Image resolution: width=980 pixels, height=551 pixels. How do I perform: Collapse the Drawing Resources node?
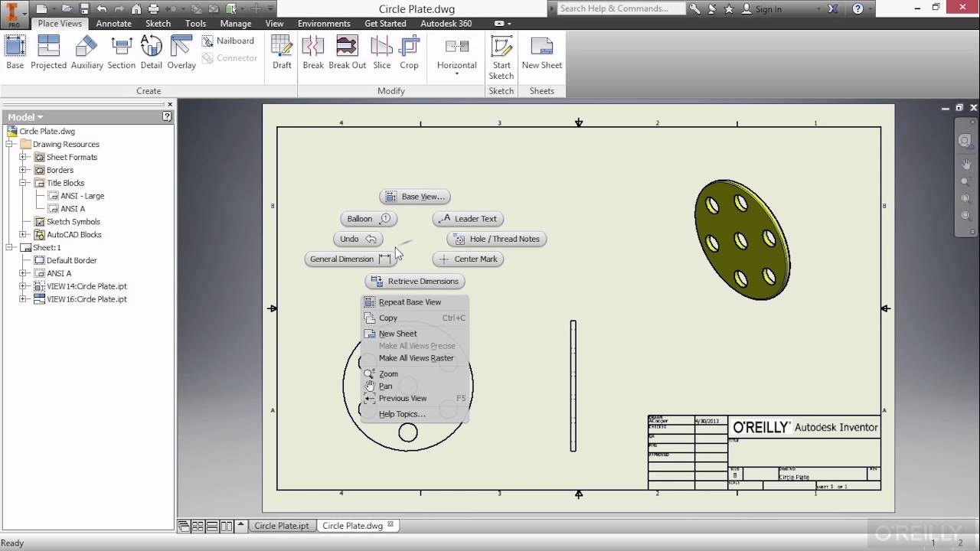pos(10,144)
